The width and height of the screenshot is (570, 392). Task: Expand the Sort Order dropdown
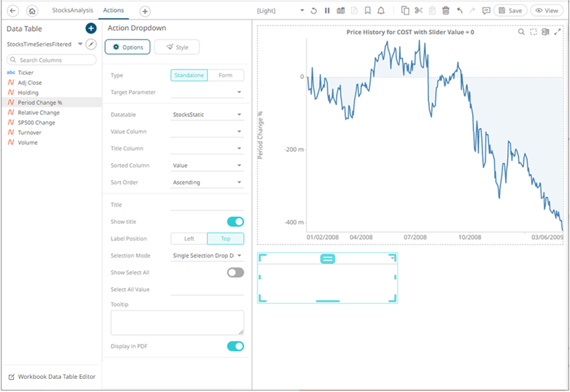(x=206, y=183)
